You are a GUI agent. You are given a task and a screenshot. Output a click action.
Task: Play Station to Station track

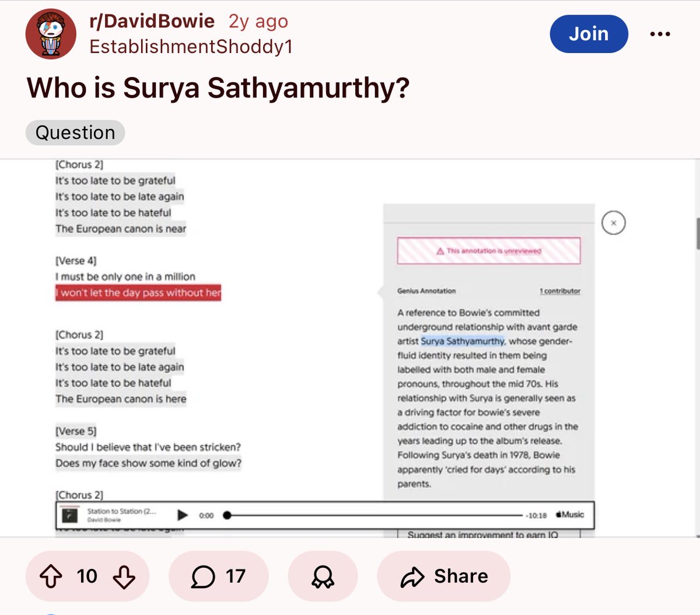[183, 515]
